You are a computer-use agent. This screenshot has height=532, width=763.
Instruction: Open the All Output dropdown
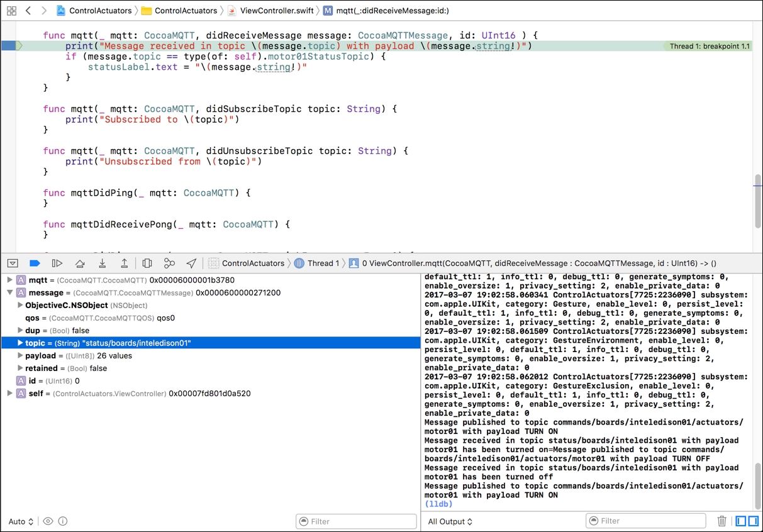click(451, 521)
